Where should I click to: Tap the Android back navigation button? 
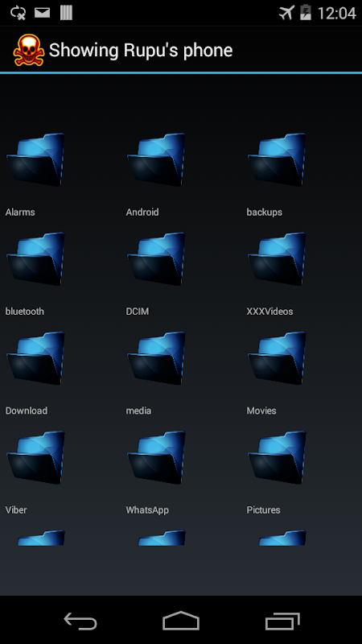tap(80, 621)
